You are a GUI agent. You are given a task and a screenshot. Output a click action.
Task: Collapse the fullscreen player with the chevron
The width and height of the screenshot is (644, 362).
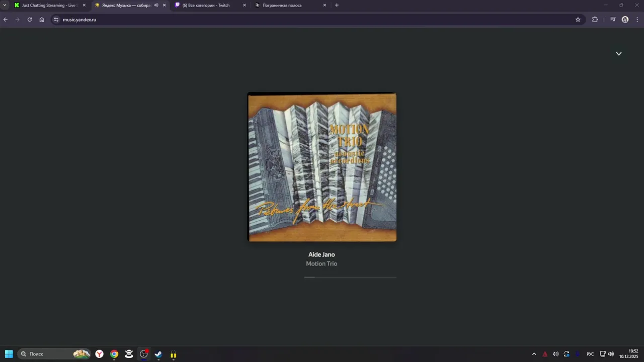pos(619,53)
